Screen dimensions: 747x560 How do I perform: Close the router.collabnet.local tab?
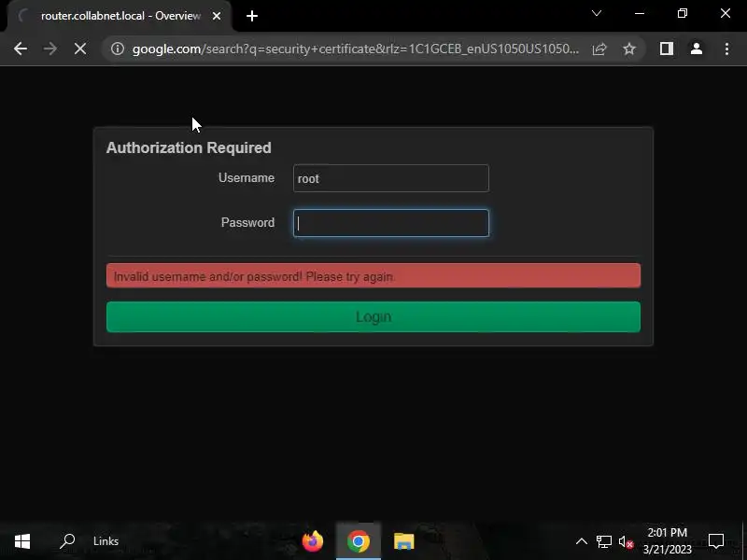(x=217, y=16)
